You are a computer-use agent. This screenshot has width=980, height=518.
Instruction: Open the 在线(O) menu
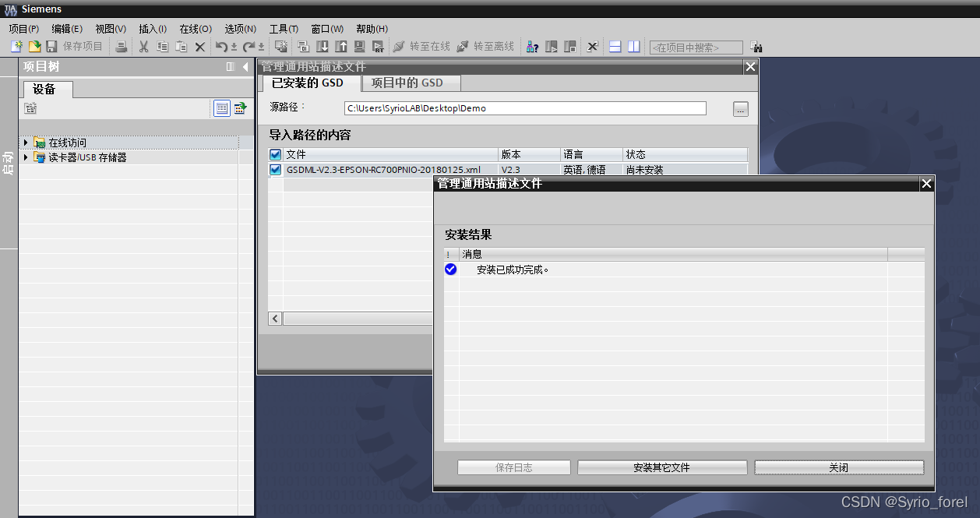click(x=196, y=29)
